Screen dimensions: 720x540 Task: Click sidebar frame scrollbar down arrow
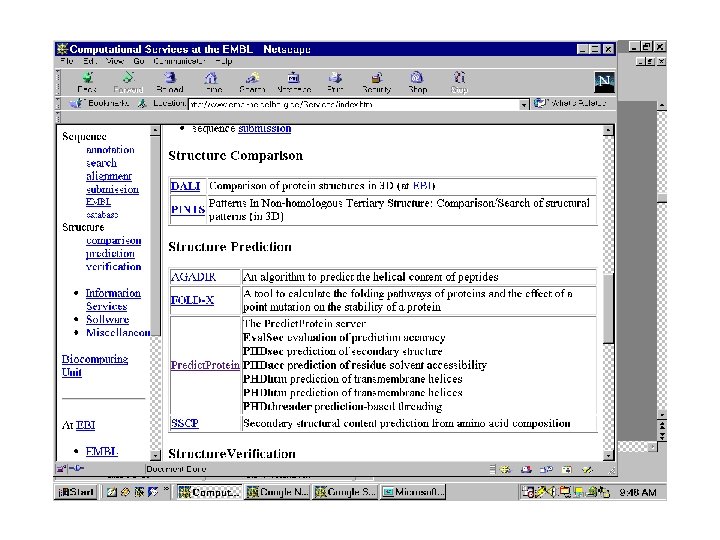click(155, 456)
